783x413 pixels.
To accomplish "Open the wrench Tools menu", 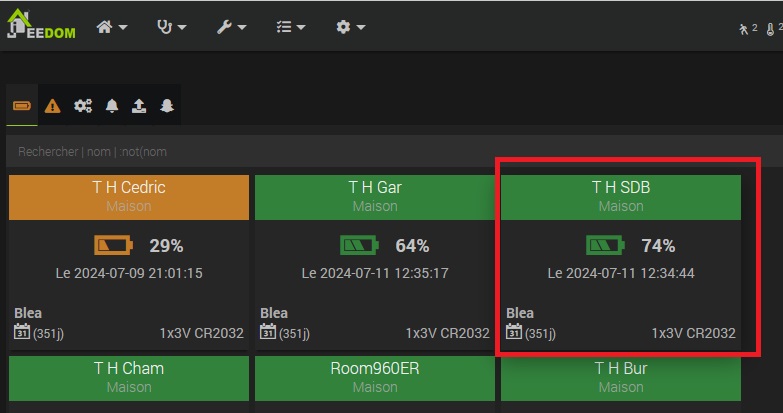I will click(232, 26).
